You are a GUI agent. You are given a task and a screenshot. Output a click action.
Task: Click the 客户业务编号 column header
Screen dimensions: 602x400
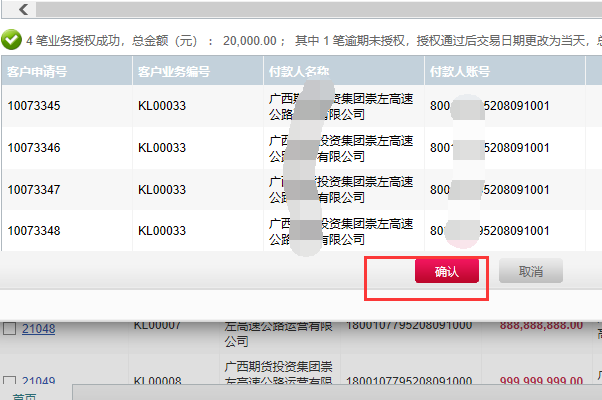(175, 73)
